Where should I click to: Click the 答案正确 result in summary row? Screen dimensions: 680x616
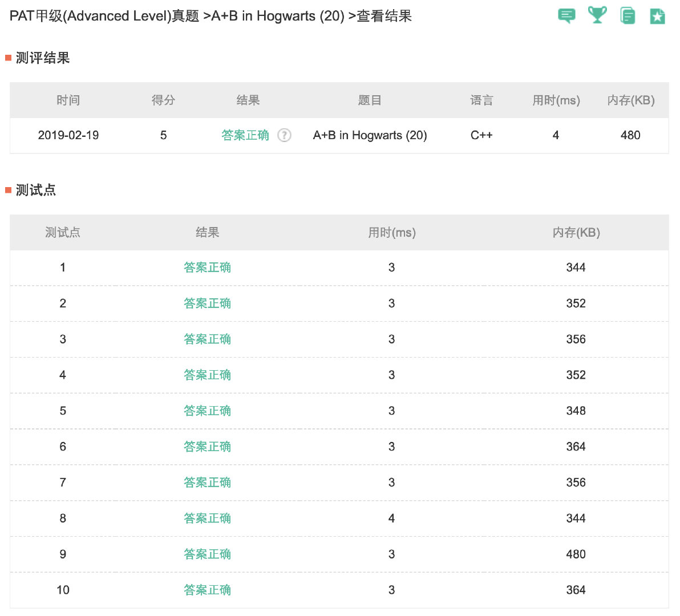[245, 135]
